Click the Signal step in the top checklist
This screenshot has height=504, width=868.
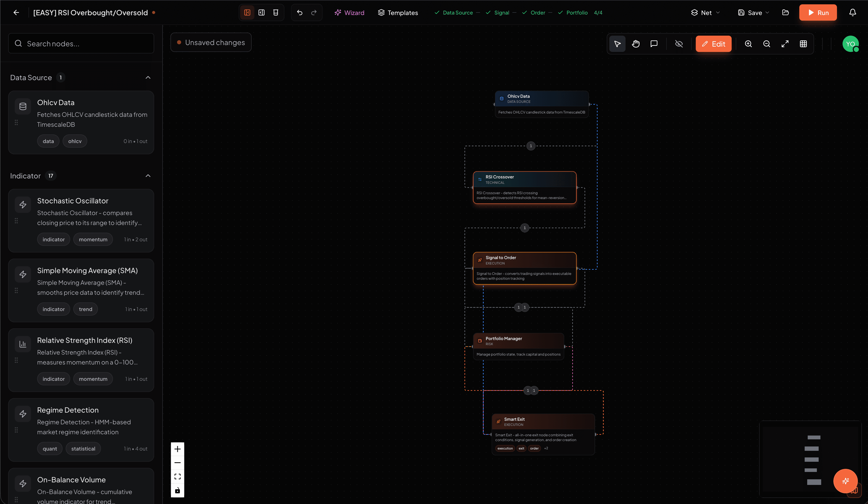[500, 13]
